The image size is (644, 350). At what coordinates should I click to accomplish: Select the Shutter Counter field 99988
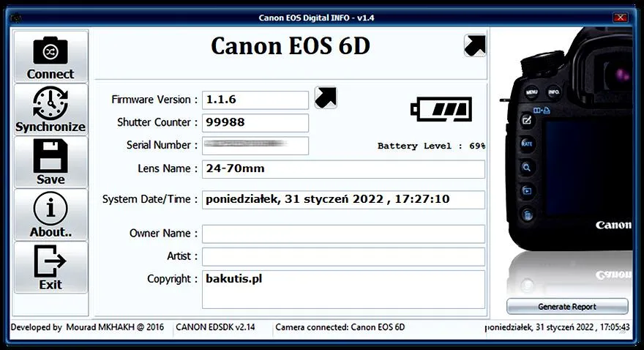click(x=255, y=122)
